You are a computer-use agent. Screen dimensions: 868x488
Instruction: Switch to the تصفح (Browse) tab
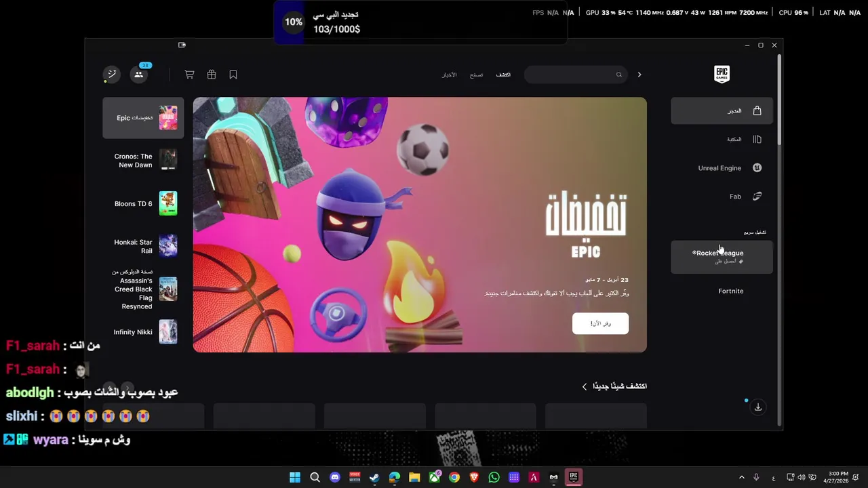click(477, 75)
